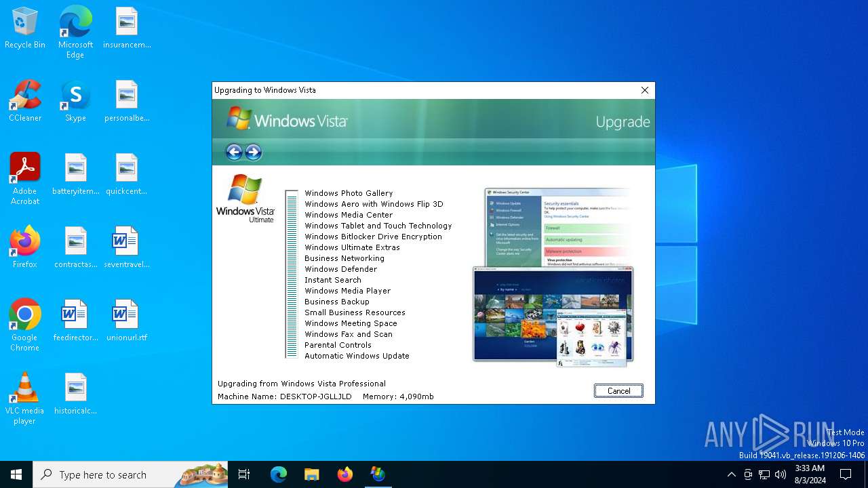
Task: Select the seventravel... Word document
Action: click(x=127, y=248)
